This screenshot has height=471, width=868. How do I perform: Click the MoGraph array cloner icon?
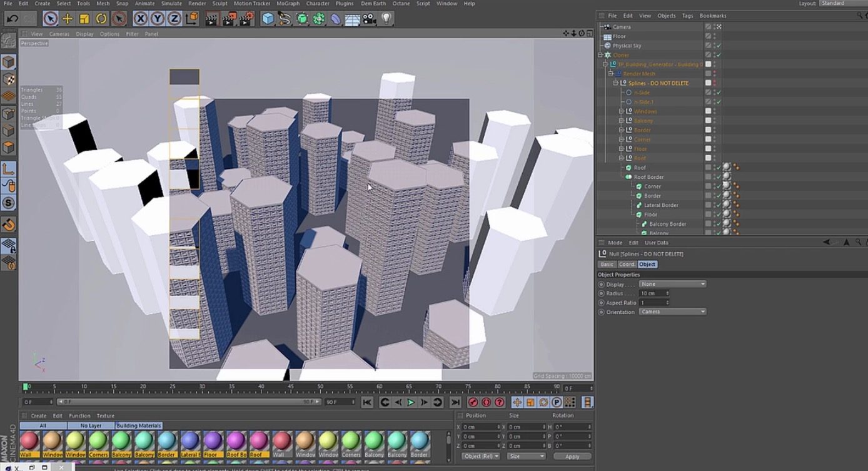(319, 19)
